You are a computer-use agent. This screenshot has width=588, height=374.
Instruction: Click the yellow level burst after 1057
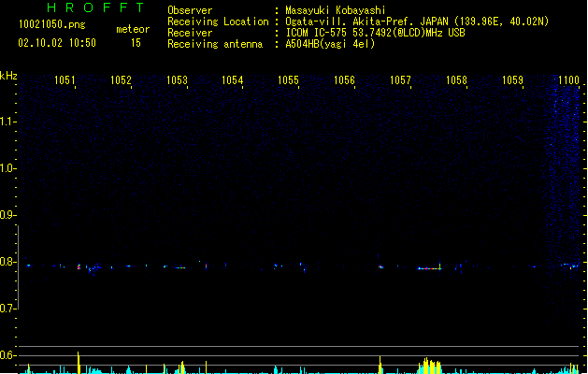coord(430,366)
